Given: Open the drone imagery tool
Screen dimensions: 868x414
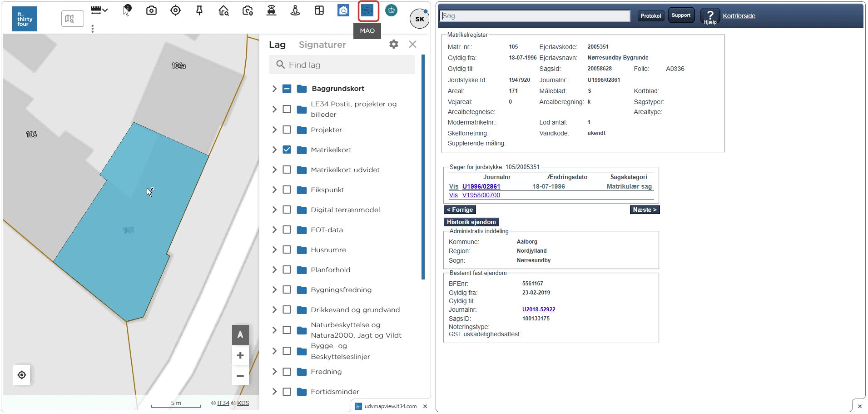Looking at the screenshot, I should click(271, 10).
